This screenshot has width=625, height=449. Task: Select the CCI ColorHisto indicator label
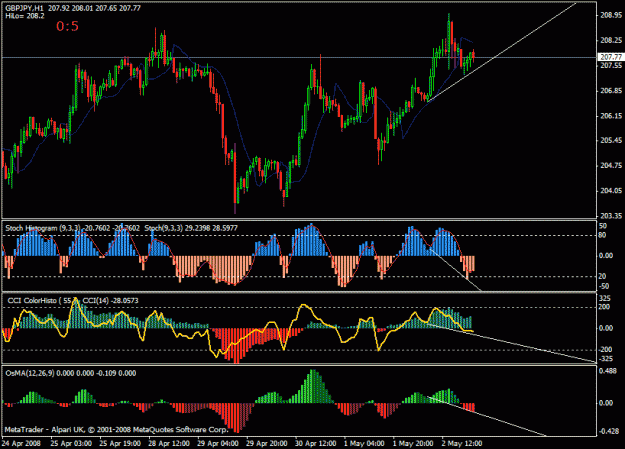pos(32,301)
